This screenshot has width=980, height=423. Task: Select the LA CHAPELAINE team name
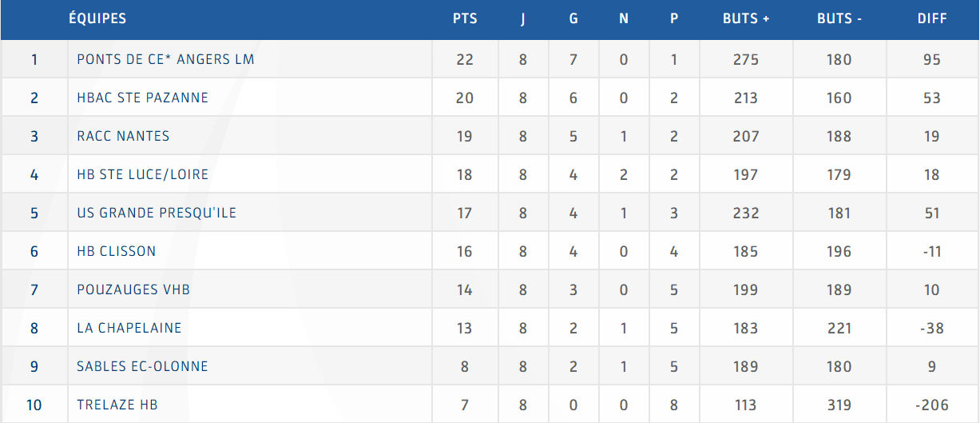click(x=129, y=328)
